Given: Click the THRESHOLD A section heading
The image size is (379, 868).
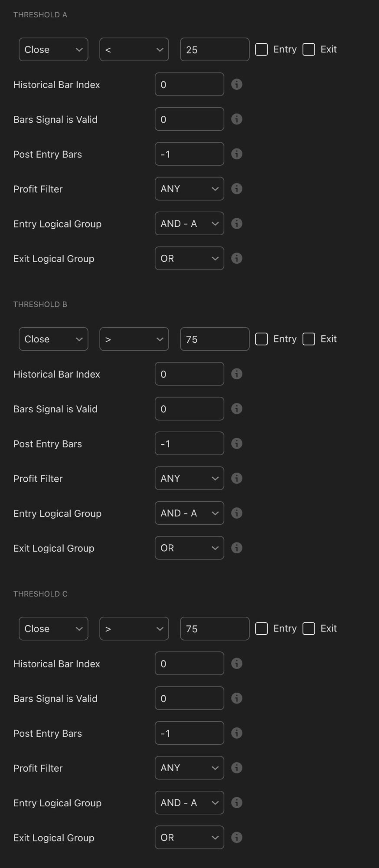Looking at the screenshot, I should coord(40,15).
